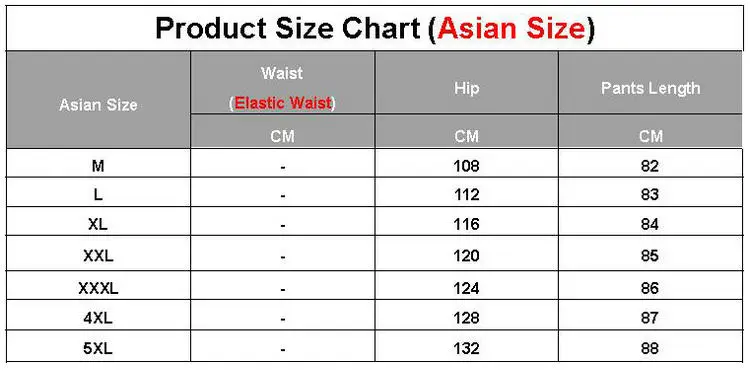The image size is (750, 373).
Task: Select the XL size row label
Action: point(98,224)
